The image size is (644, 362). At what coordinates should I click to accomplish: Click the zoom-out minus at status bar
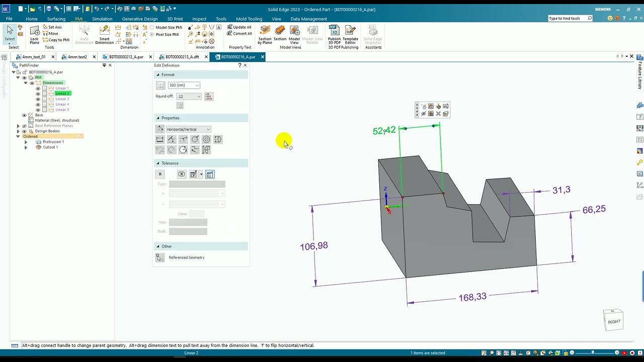[x=572, y=353]
